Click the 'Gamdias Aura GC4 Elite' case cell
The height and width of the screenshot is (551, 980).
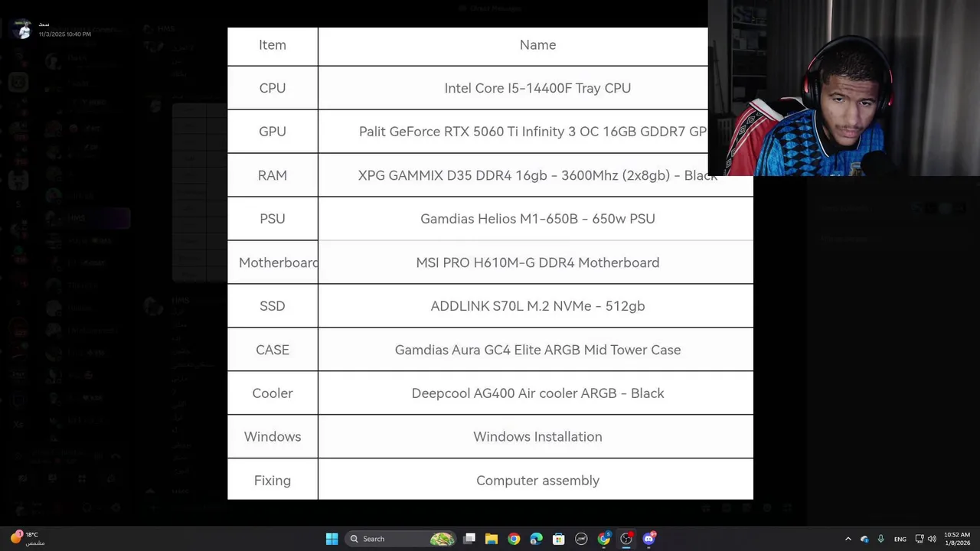536,350
